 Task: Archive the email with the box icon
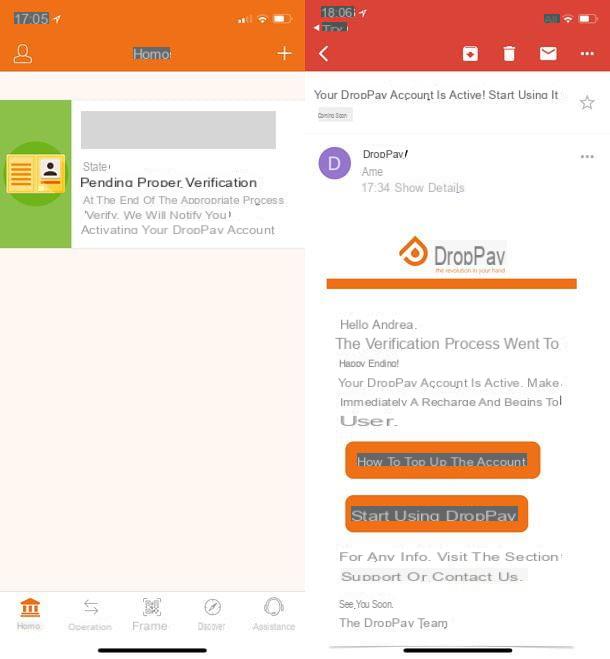pos(470,54)
